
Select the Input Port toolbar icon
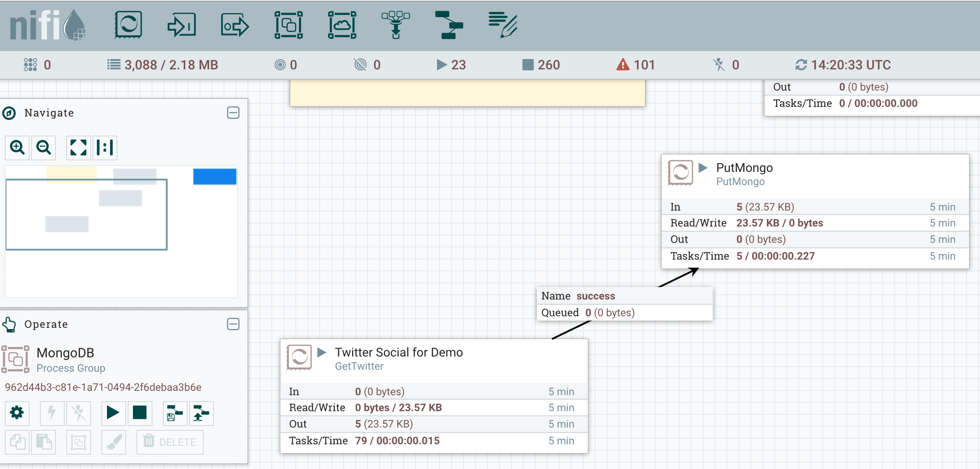click(x=182, y=25)
